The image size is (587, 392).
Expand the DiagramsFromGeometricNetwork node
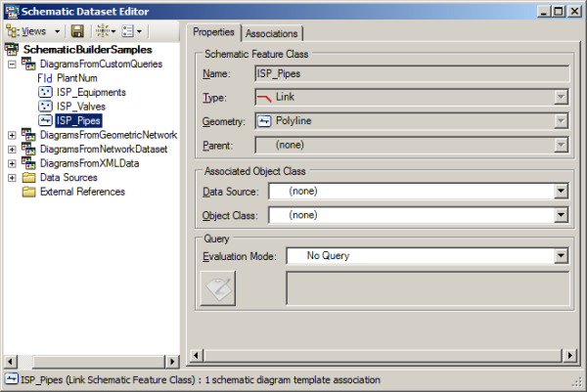click(x=12, y=135)
